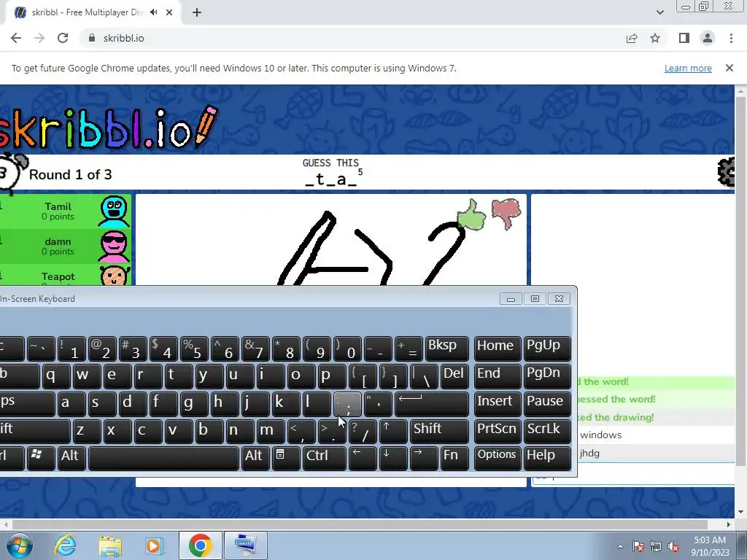Click On-Screen Keyboard taskbar icon

click(245, 545)
